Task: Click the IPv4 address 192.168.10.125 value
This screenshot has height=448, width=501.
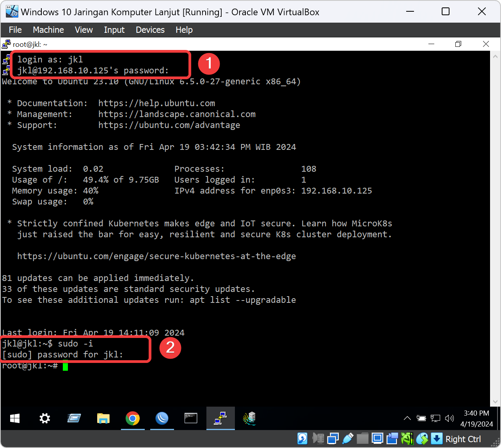Action: [x=337, y=191]
